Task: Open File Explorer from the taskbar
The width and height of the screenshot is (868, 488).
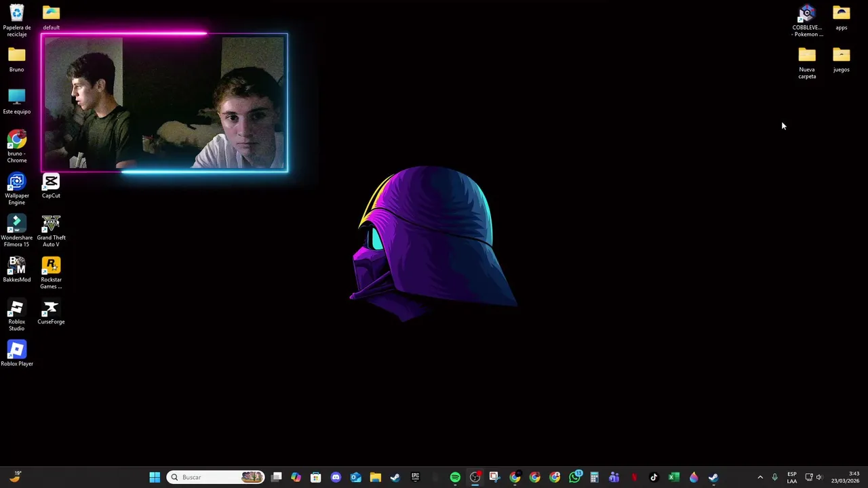Action: click(376, 477)
